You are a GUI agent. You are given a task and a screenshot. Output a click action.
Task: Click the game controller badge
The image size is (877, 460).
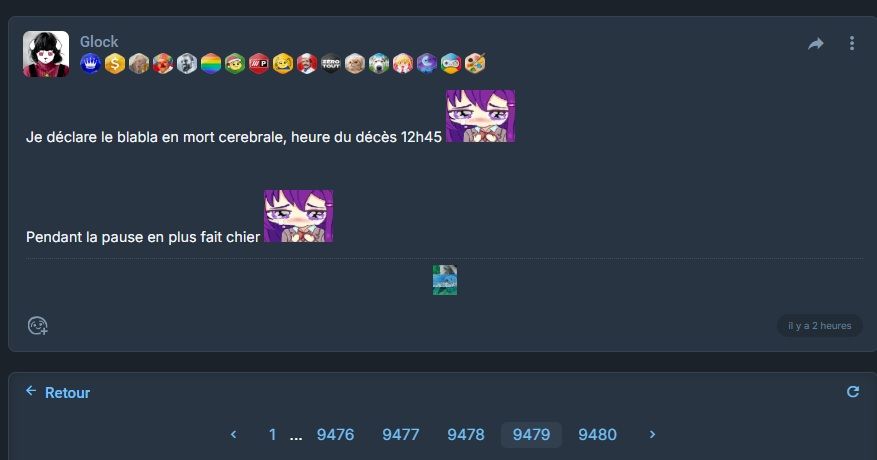451,63
